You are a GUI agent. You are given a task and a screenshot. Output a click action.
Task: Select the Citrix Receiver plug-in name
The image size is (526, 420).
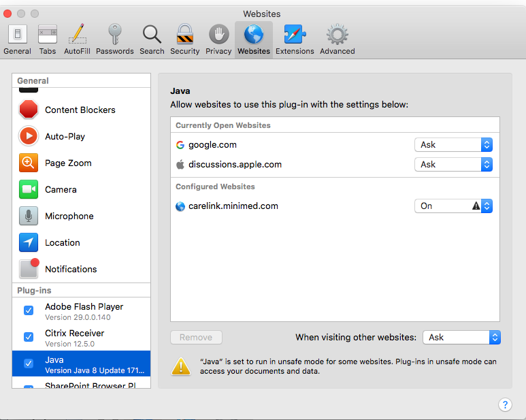pos(74,333)
